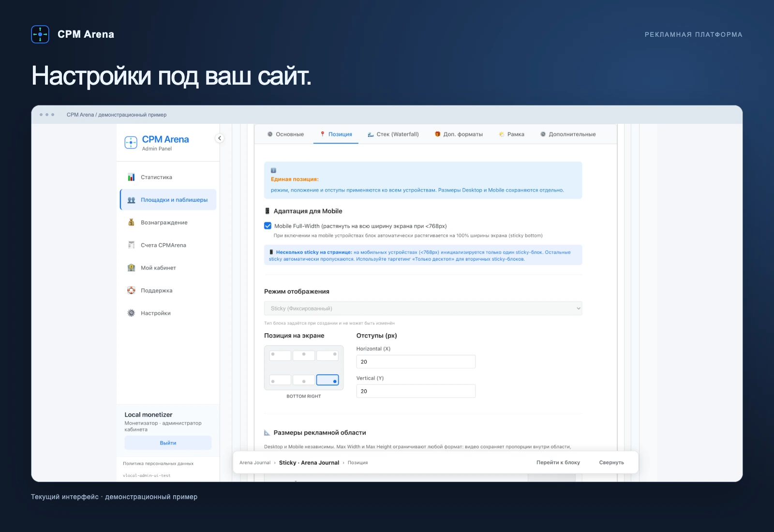Click the Выйти logout button

168,443
